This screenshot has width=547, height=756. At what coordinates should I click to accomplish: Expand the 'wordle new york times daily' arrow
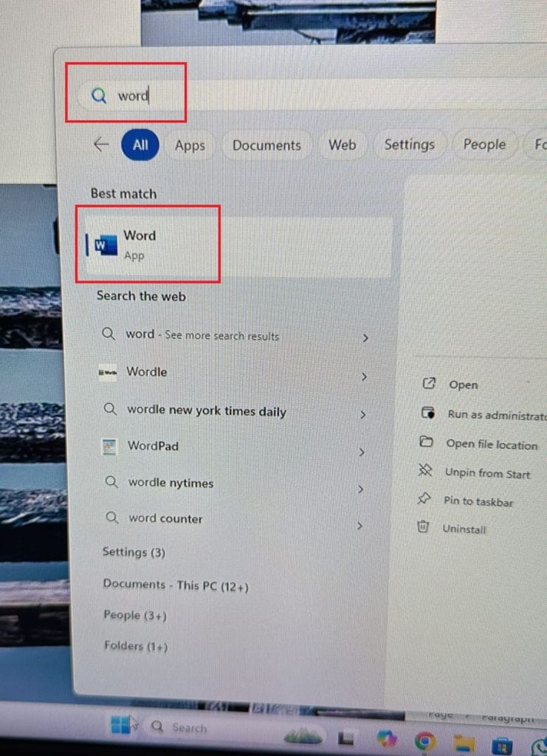click(x=362, y=415)
